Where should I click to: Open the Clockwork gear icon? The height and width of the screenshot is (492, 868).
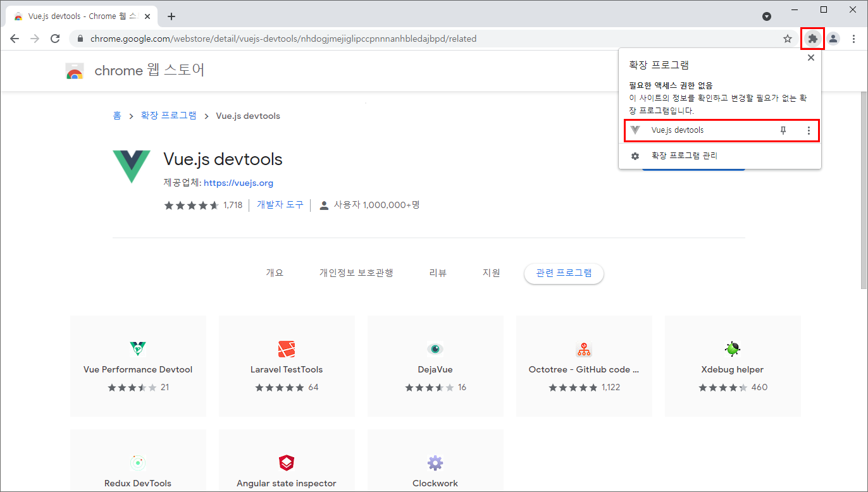[435, 463]
